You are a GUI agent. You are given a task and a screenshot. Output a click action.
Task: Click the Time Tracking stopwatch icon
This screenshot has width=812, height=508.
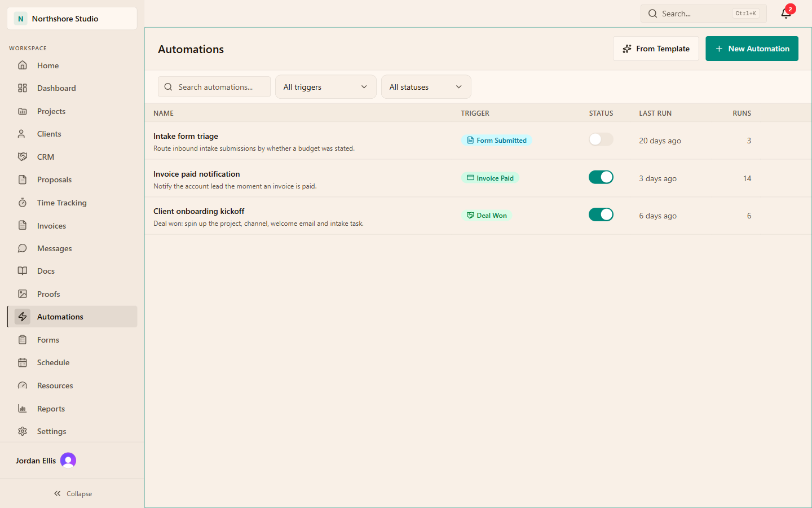[x=23, y=203]
